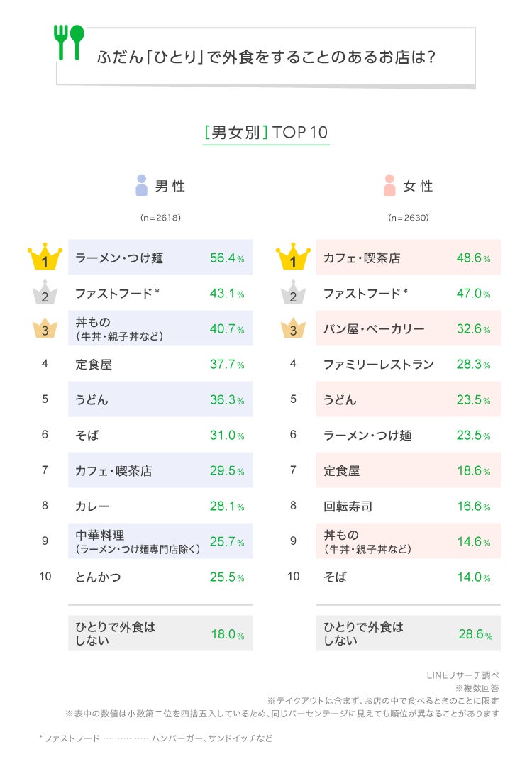Click the [男女別] TOP 10 heading
This screenshot has width=532, height=764.
[266, 133]
